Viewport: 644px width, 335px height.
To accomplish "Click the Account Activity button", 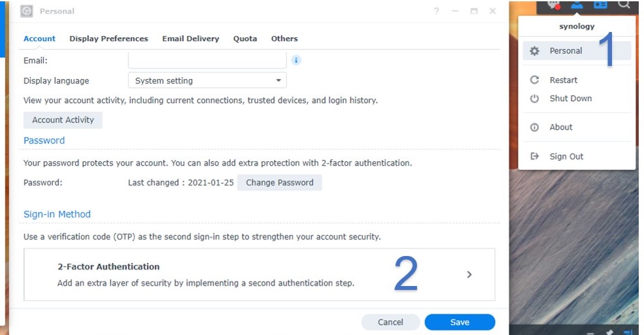I will coord(63,120).
